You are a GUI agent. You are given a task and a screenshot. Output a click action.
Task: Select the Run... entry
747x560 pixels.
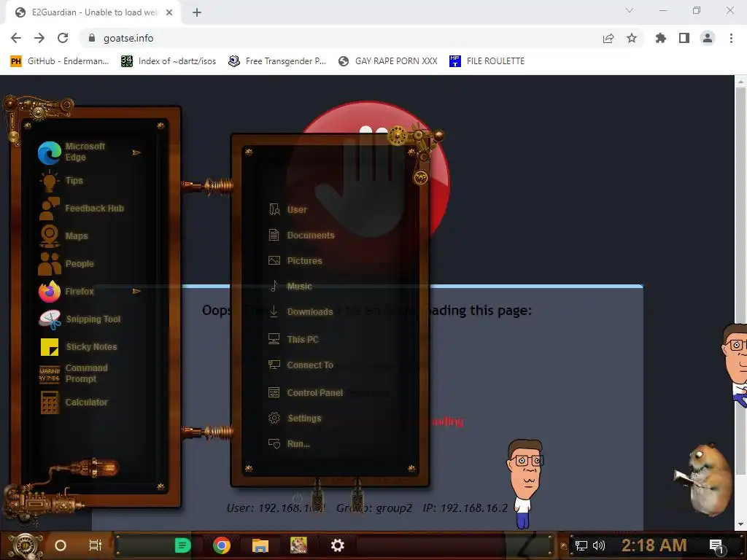coord(289,444)
